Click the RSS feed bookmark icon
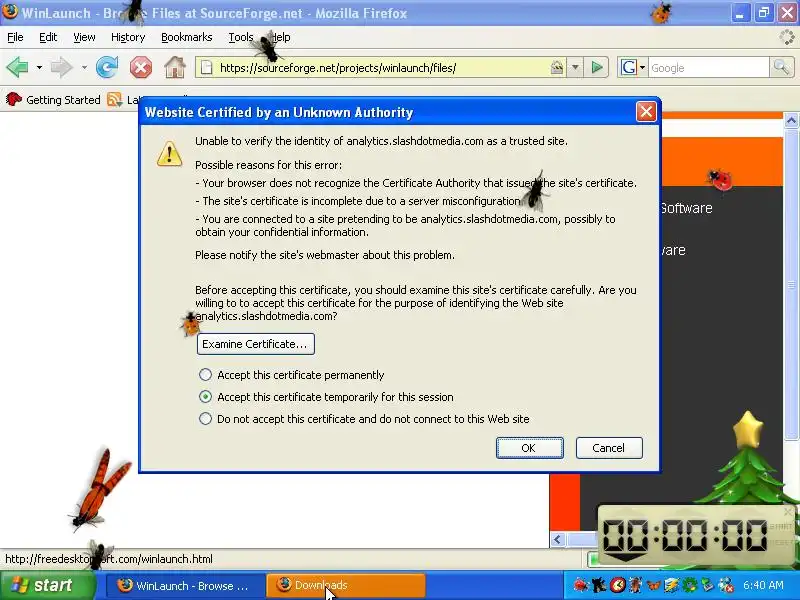Image resolution: width=800 pixels, height=600 pixels. tap(114, 99)
